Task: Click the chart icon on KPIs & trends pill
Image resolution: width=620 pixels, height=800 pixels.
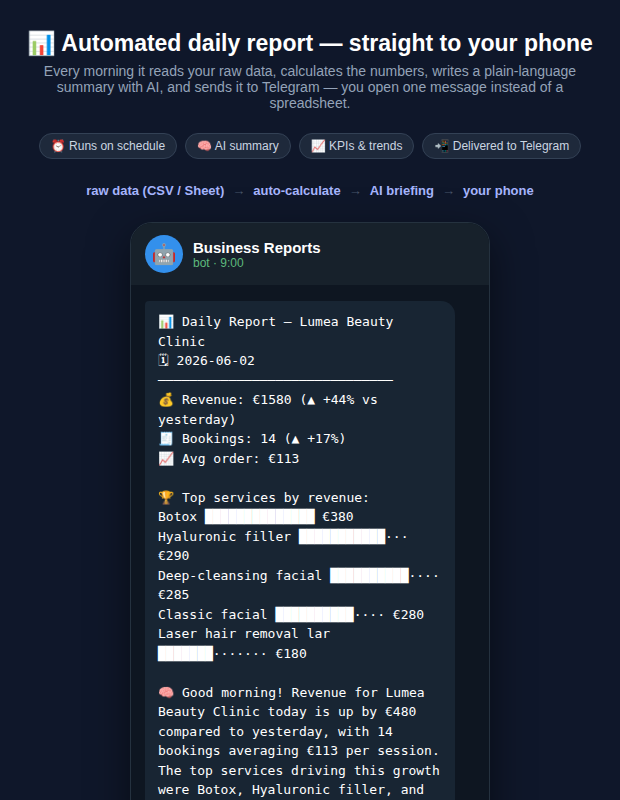Action: (x=318, y=146)
